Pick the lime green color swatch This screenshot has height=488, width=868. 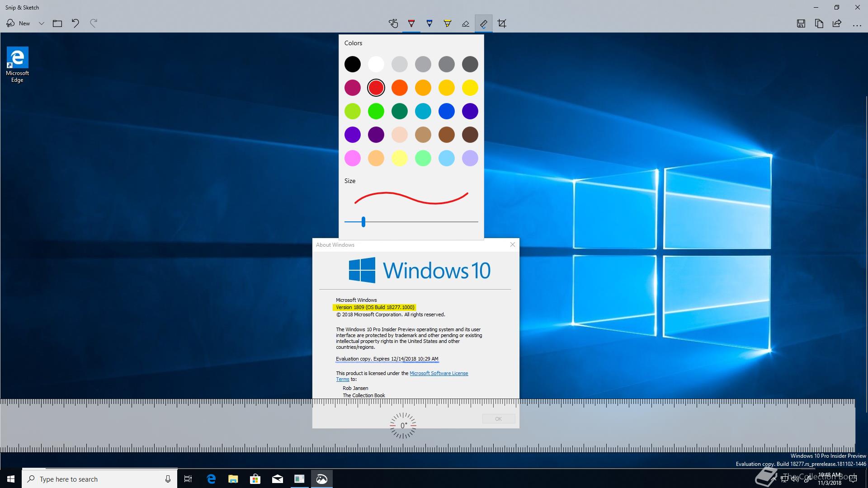[x=353, y=111]
